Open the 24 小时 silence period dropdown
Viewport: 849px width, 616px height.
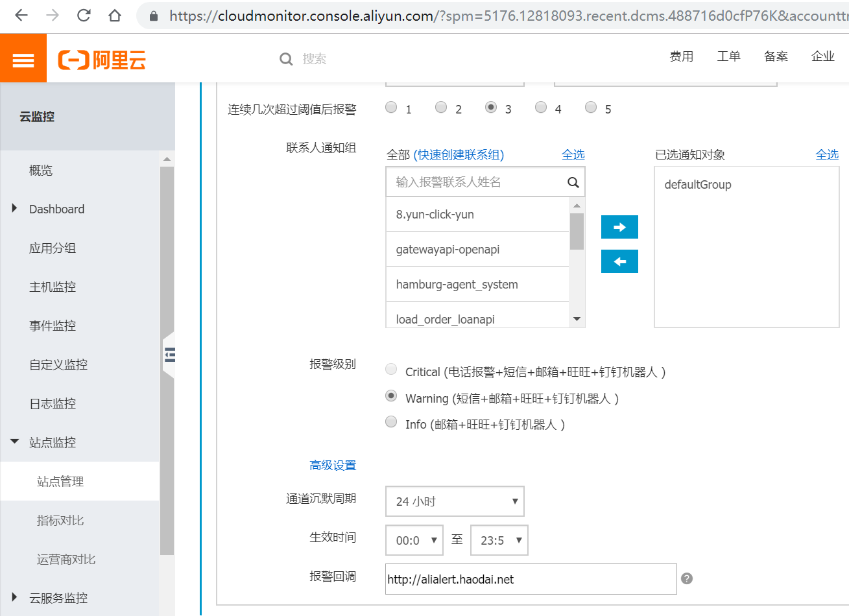pyautogui.click(x=455, y=501)
